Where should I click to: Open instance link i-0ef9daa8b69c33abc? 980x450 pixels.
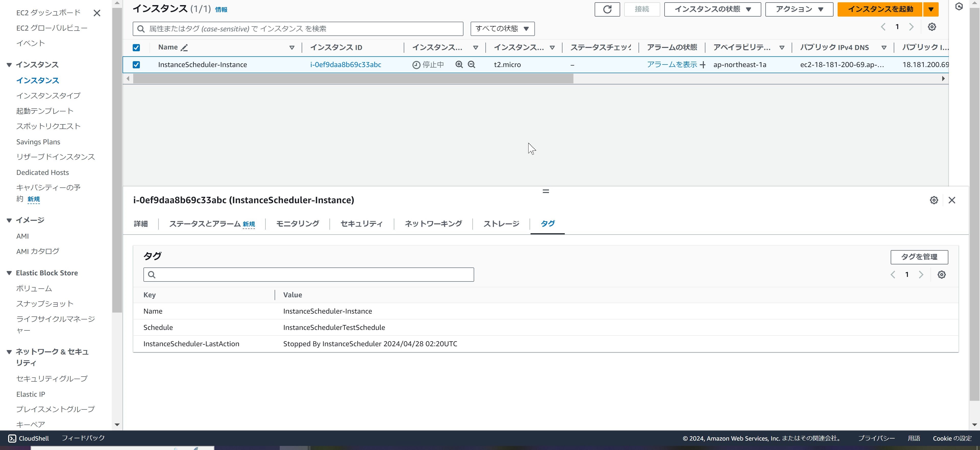(x=346, y=65)
